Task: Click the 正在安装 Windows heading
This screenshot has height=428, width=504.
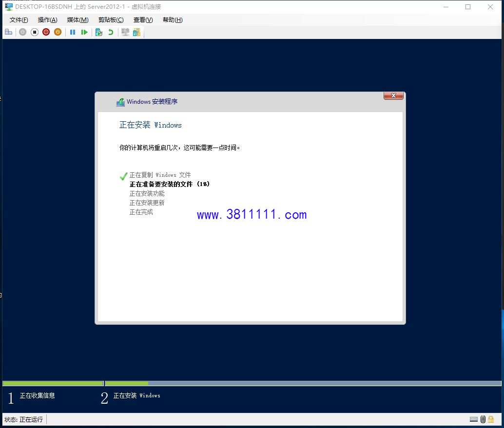Action: 151,125
